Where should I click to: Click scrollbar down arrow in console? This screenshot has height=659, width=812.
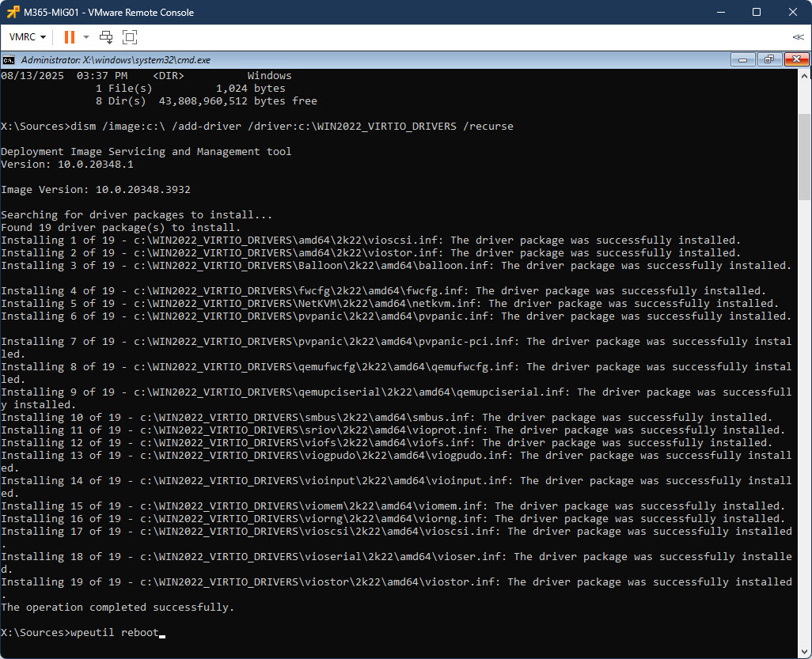(804, 652)
